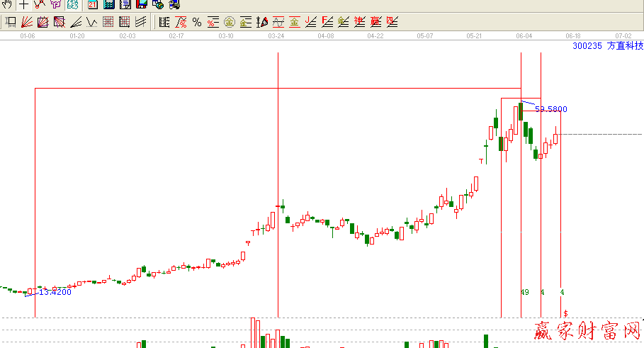Click the 06-04 date on time axis

(524, 35)
